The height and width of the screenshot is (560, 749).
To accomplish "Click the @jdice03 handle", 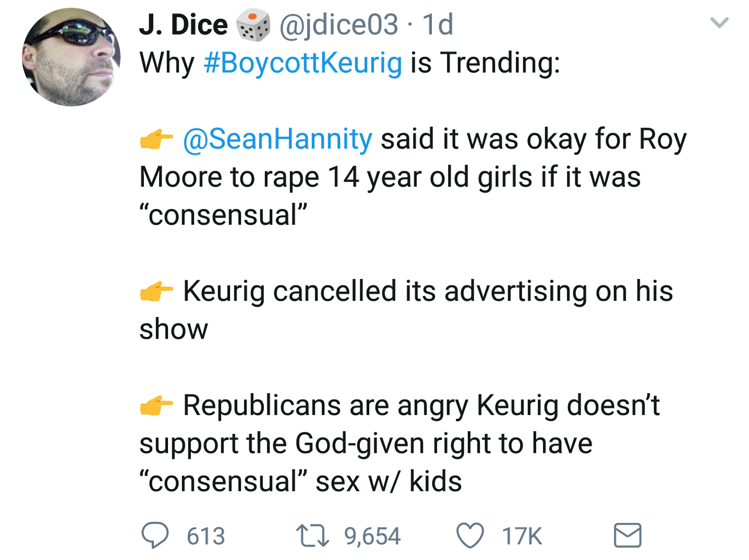I will click(339, 25).
